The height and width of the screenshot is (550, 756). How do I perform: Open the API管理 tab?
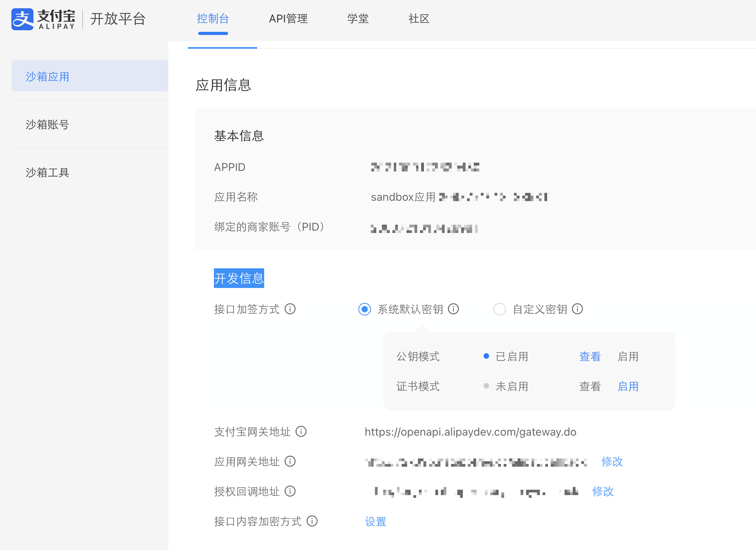point(289,18)
